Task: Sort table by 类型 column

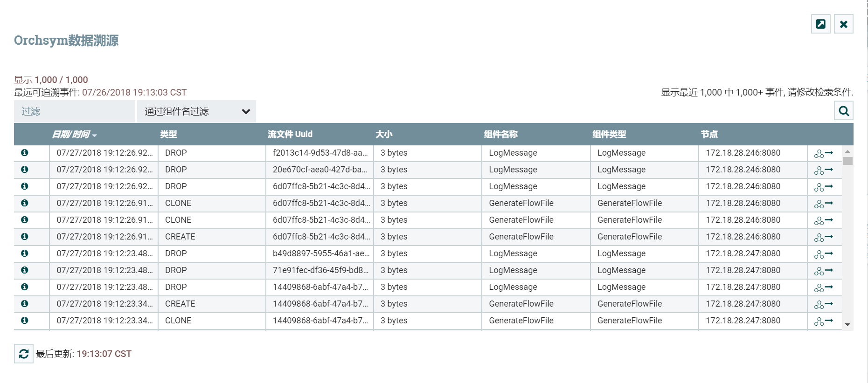Action: point(168,134)
